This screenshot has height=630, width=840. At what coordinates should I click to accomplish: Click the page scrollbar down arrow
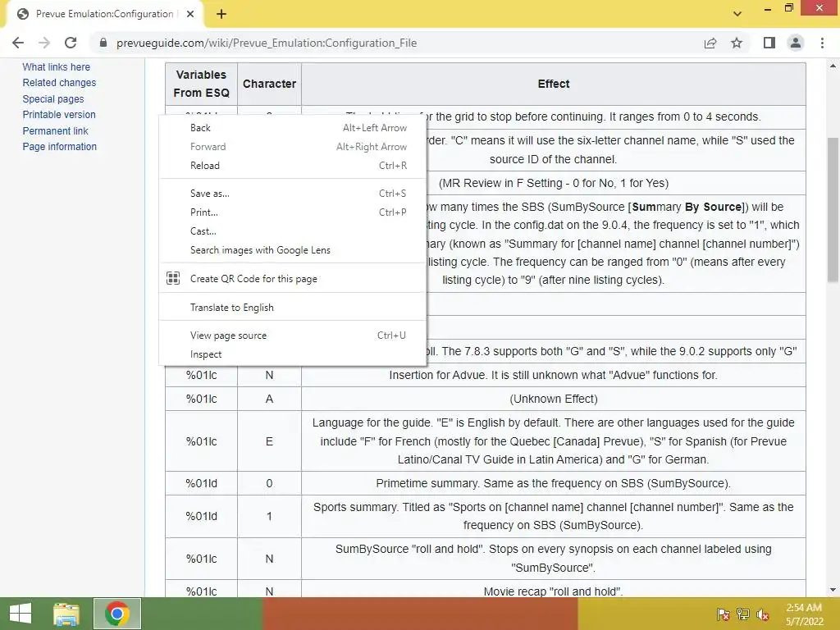833,590
